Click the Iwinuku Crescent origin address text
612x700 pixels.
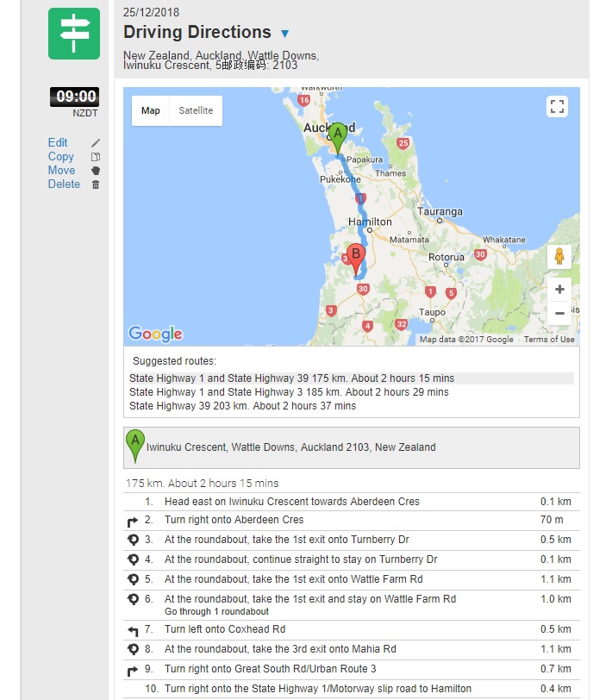(291, 447)
